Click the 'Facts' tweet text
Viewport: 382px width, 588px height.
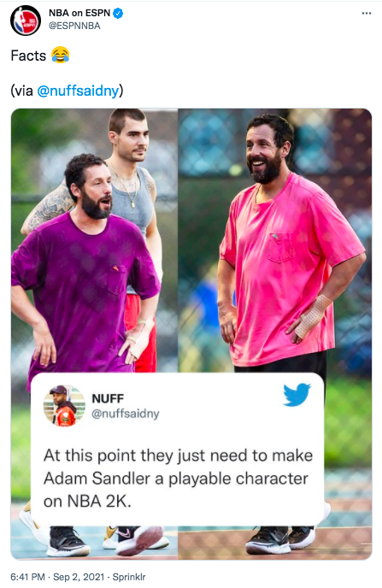pos(28,56)
